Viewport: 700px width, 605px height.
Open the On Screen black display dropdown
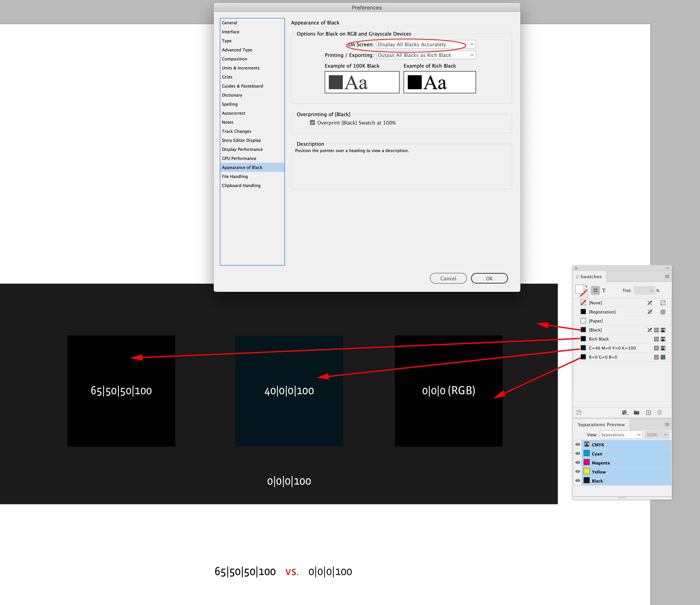point(426,44)
